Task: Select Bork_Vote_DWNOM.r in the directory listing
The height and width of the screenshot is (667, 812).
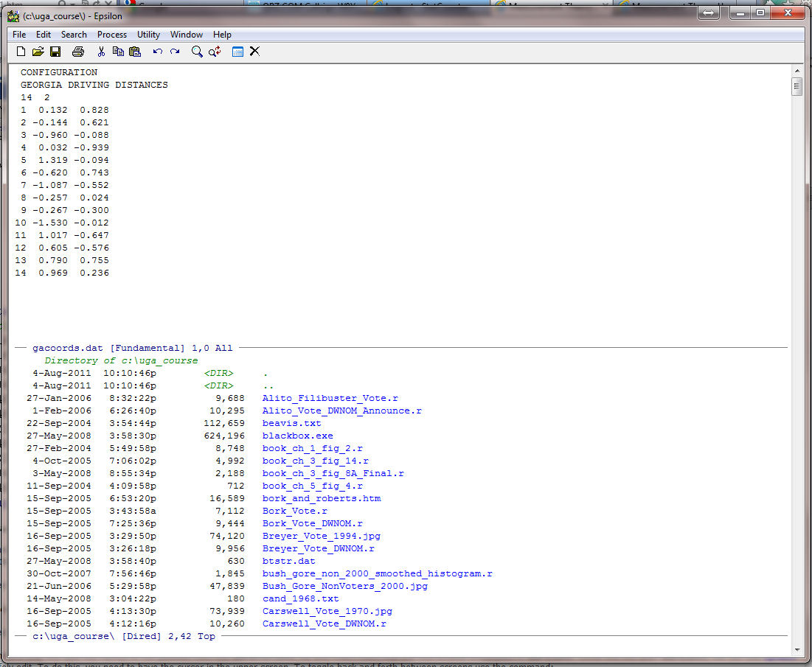Action: click(312, 523)
